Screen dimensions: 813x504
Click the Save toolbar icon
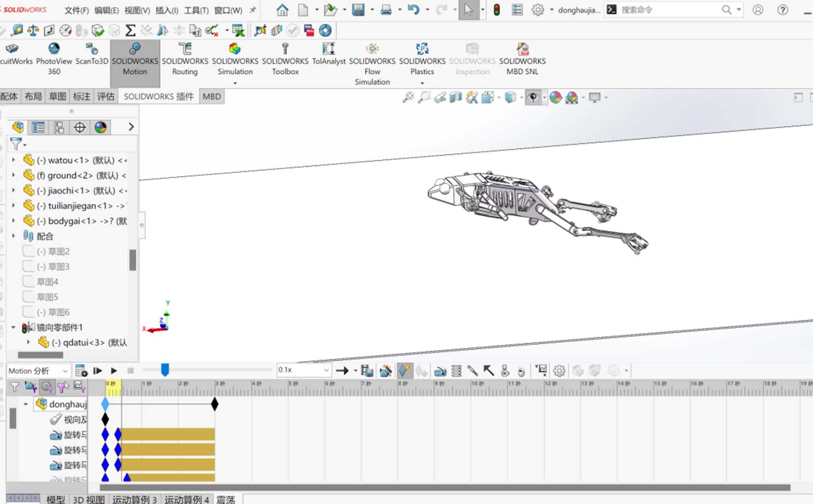[358, 10]
